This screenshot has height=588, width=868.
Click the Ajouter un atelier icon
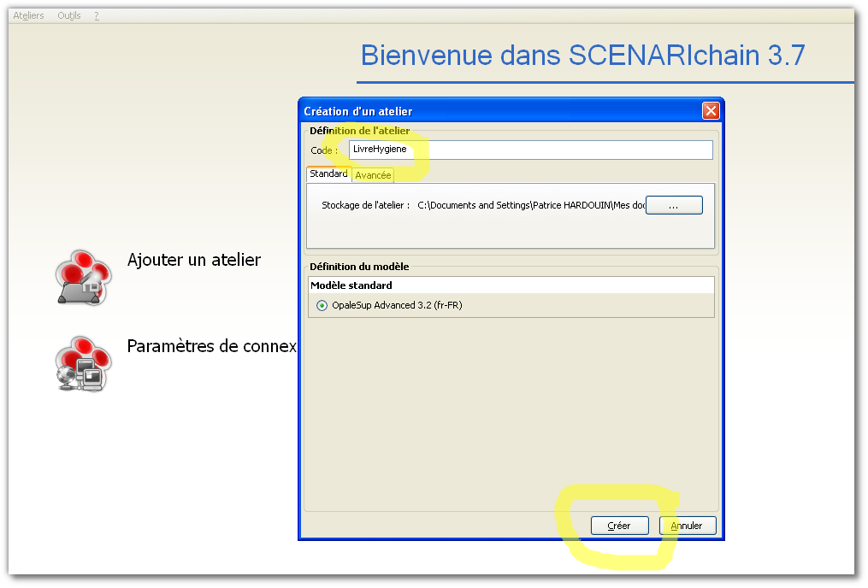pyautogui.click(x=84, y=277)
